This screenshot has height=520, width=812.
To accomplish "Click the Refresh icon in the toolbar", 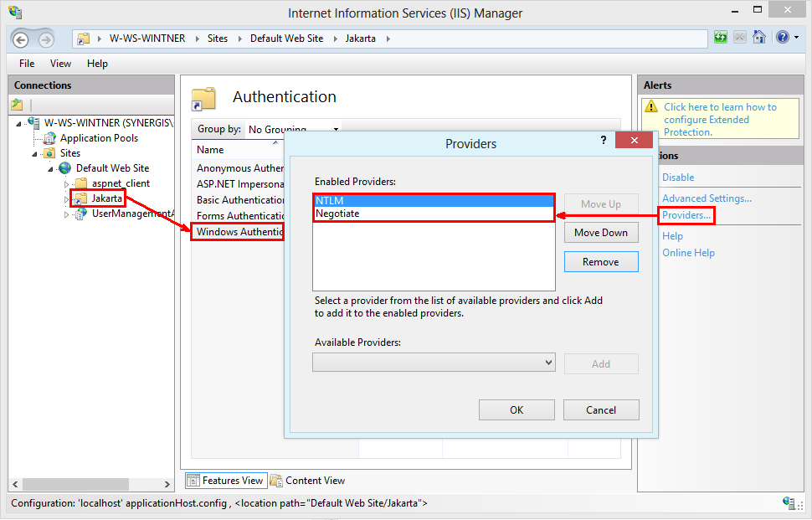I will (x=720, y=37).
